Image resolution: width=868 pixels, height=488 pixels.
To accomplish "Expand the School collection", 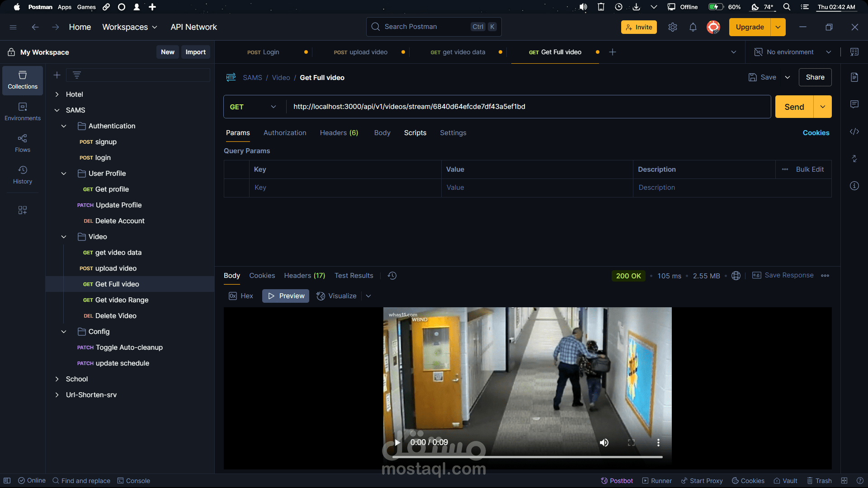I will tap(57, 379).
